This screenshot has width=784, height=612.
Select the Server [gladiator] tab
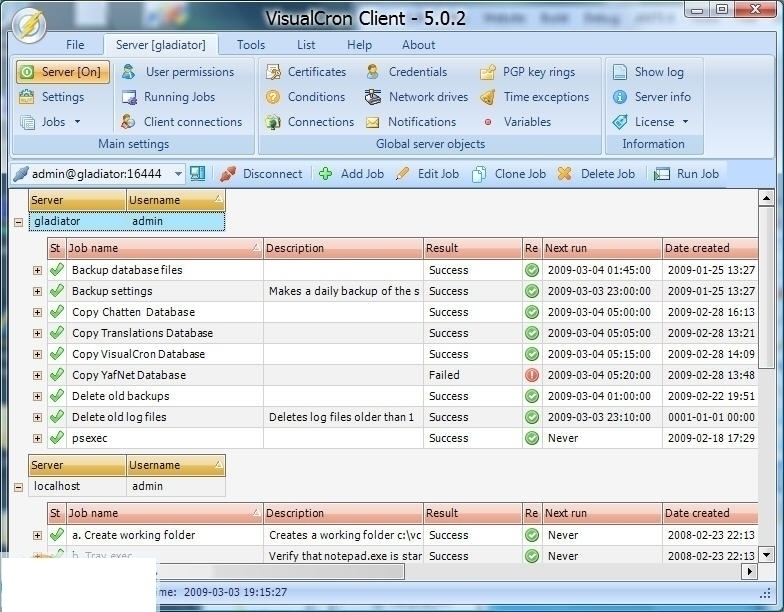(x=160, y=45)
